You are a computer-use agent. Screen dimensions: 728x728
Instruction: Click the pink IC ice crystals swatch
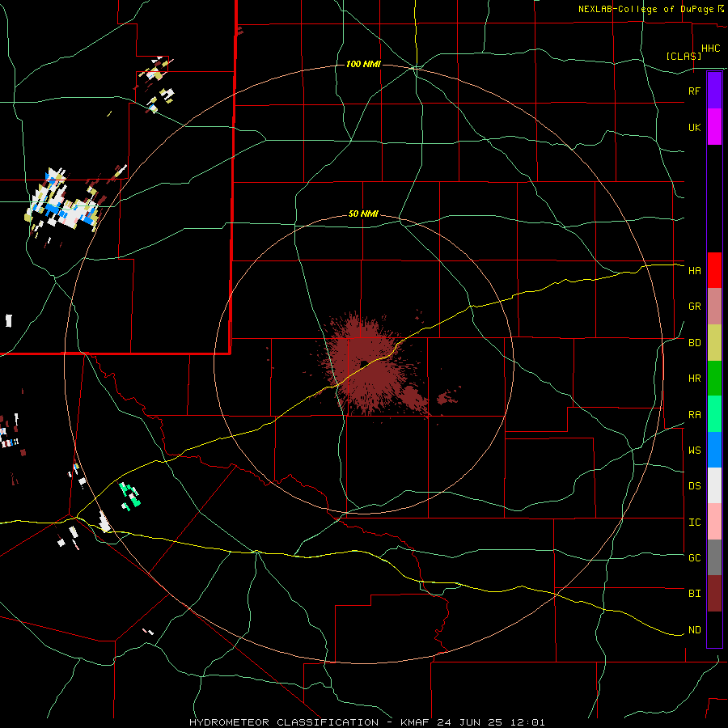[714, 522]
